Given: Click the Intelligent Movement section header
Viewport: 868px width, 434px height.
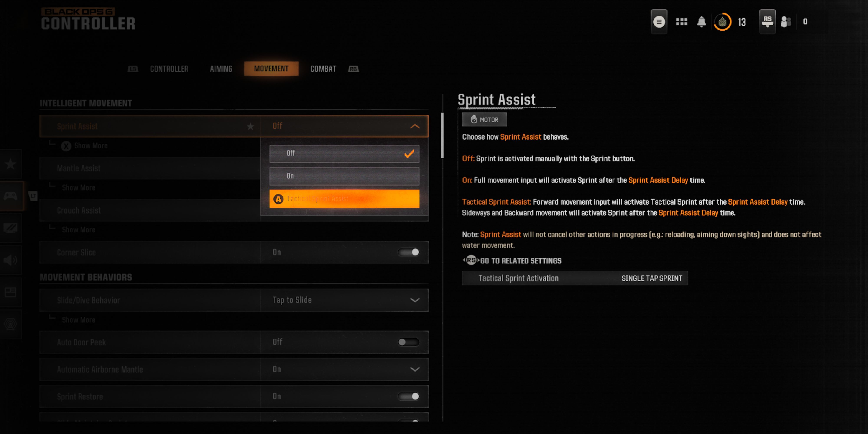Looking at the screenshot, I should coord(85,103).
